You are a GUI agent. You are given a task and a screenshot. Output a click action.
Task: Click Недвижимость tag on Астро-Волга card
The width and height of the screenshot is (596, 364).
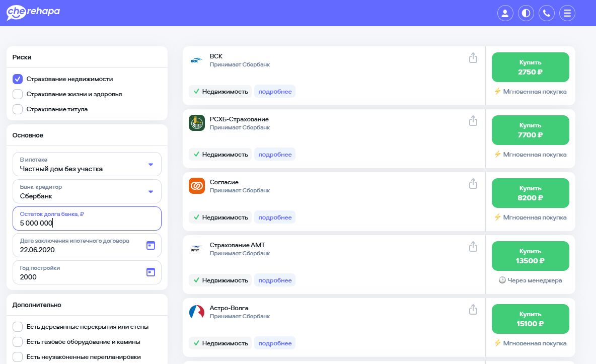coord(220,343)
